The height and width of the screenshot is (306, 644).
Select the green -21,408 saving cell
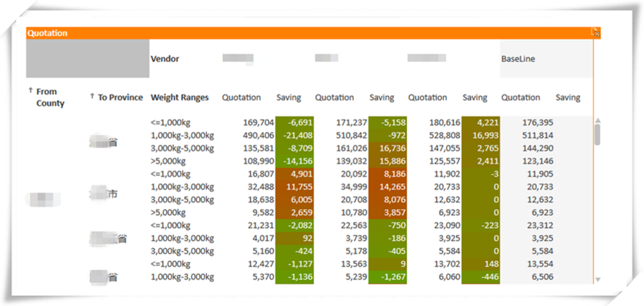294,135
